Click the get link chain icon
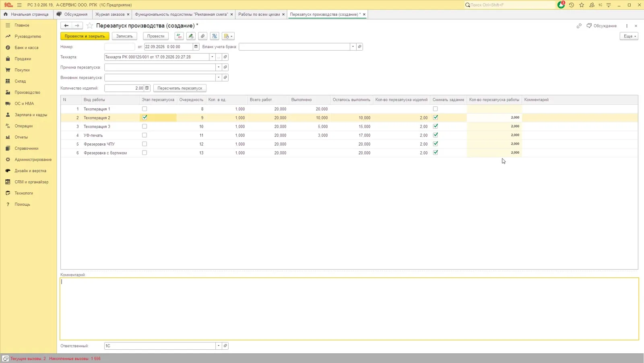Screen dimensions: 644x363 pos(579,26)
